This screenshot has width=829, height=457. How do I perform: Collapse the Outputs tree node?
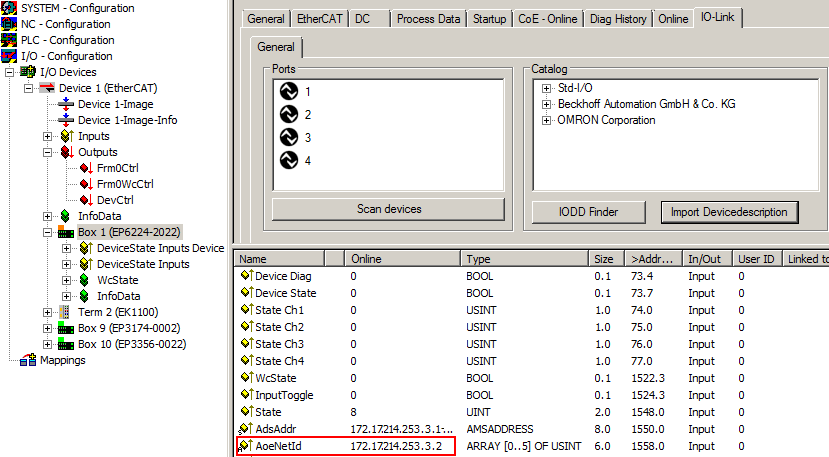(x=48, y=152)
